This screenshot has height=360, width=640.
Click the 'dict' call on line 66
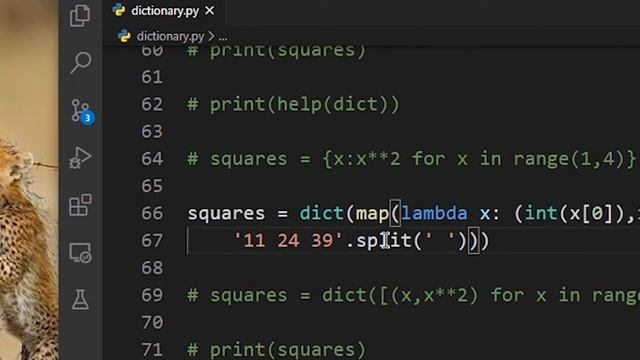[x=322, y=213]
